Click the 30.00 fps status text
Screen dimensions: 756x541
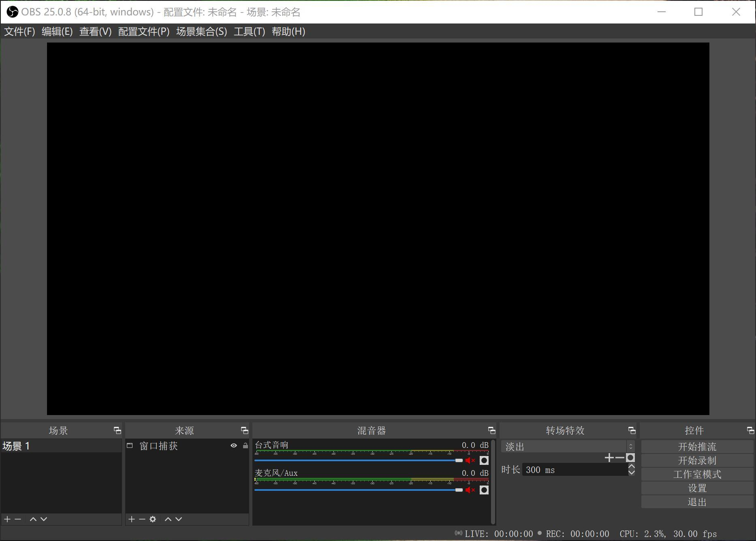695,534
